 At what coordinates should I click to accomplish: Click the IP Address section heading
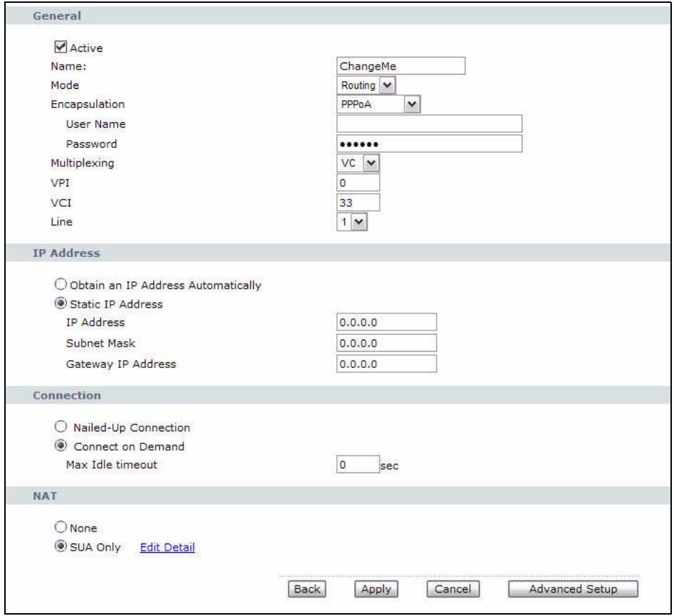pyautogui.click(x=66, y=253)
